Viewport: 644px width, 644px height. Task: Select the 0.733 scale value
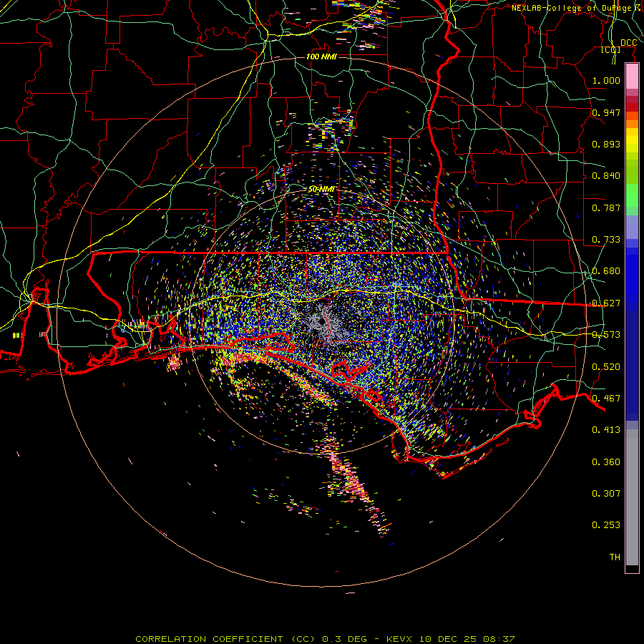coord(606,240)
